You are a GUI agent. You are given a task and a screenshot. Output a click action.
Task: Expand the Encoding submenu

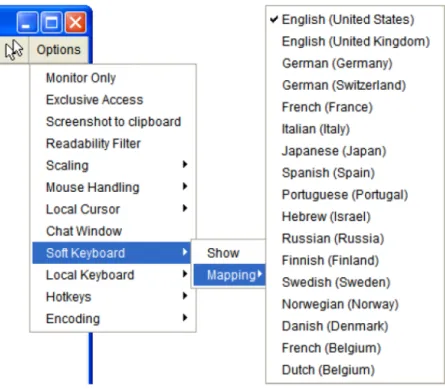click(113, 319)
